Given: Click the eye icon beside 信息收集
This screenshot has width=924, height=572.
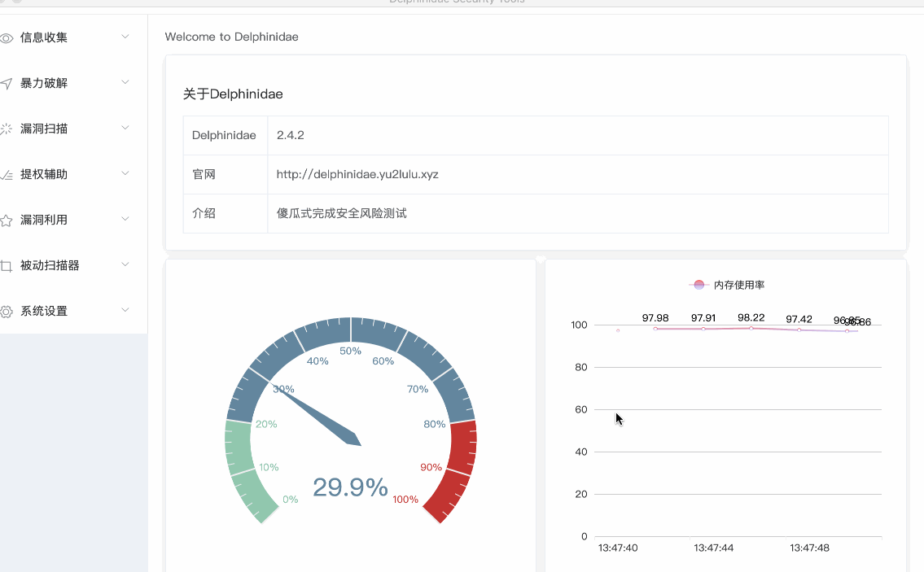Looking at the screenshot, I should [x=7, y=38].
